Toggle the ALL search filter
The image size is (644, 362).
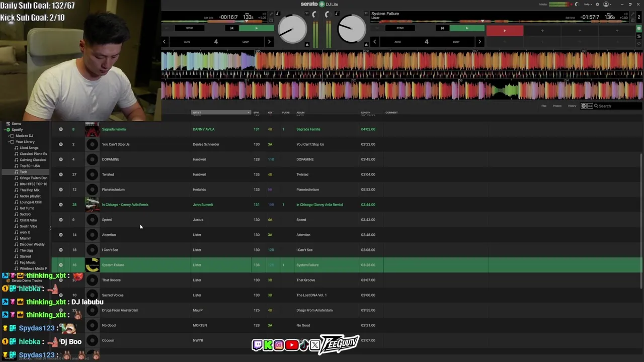pos(590,106)
